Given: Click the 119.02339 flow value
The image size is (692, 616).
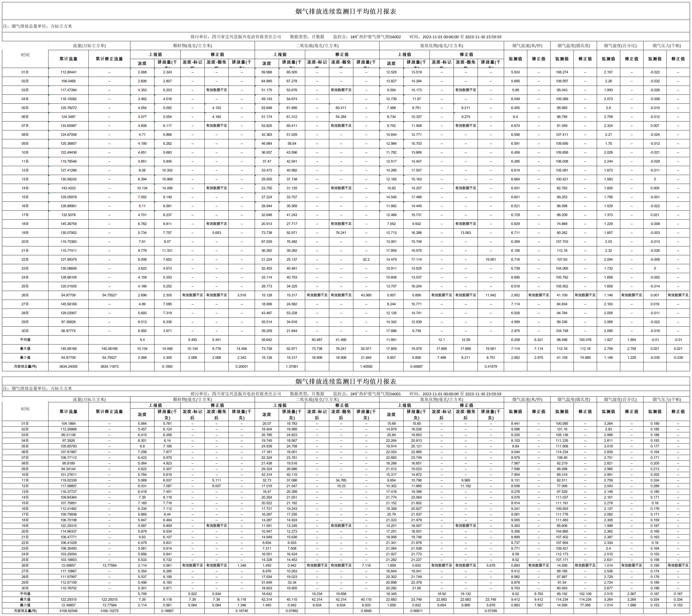Looking at the screenshot, I should tap(68, 480).
